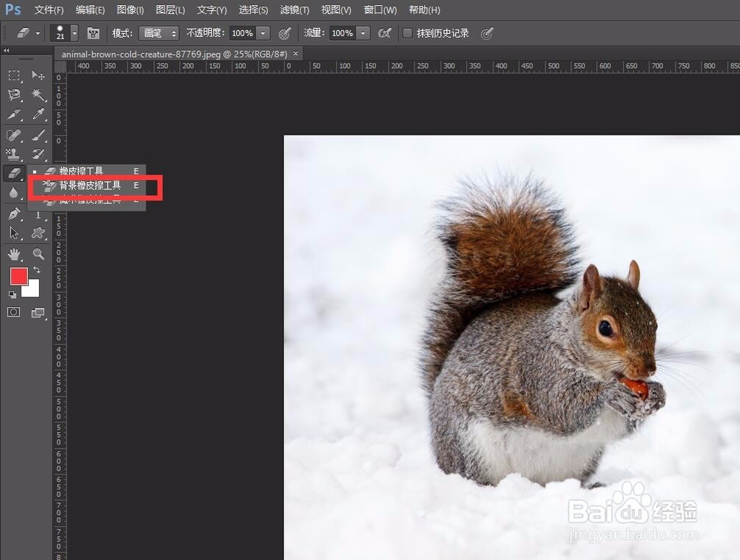Screen dimensions: 740x560
Task: Swap foreground and background colors
Action: 36,270
